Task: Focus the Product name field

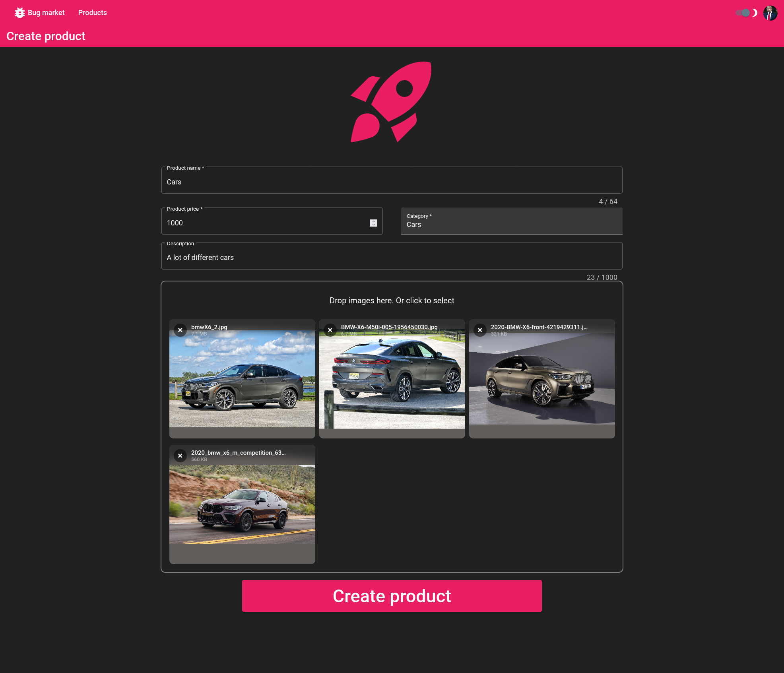Action: point(392,182)
